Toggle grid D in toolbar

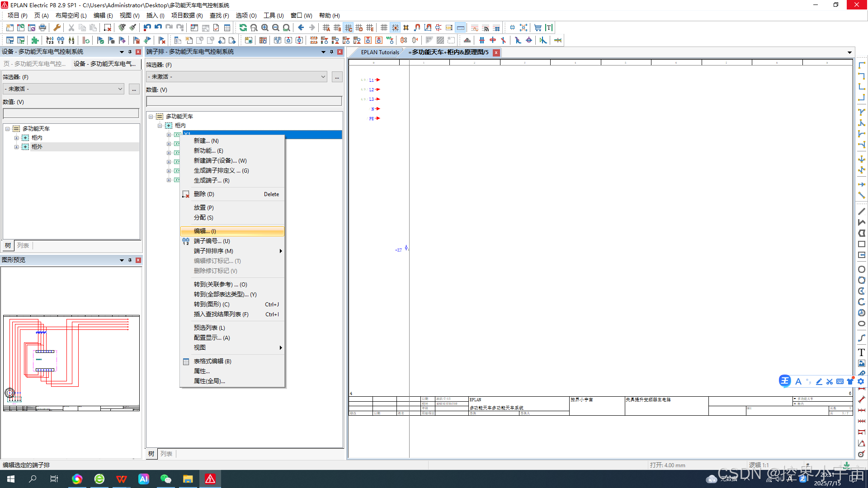pyautogui.click(x=359, y=28)
